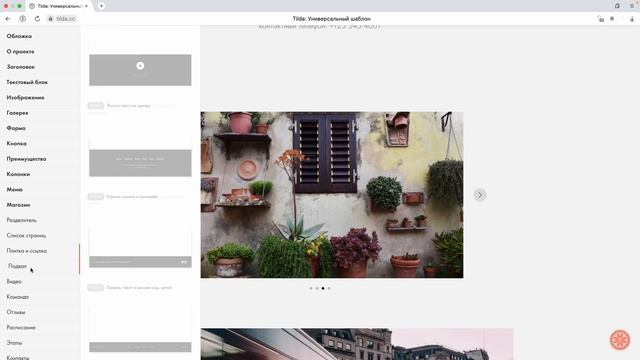
Task: Open the Список страниц category
Action: pyautogui.click(x=26, y=236)
